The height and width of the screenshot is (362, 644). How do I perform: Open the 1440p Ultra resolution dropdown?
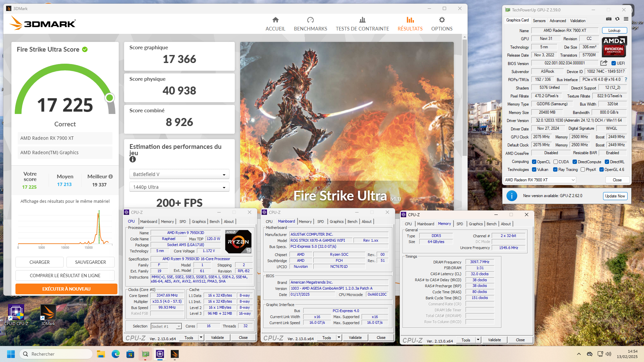tap(179, 187)
